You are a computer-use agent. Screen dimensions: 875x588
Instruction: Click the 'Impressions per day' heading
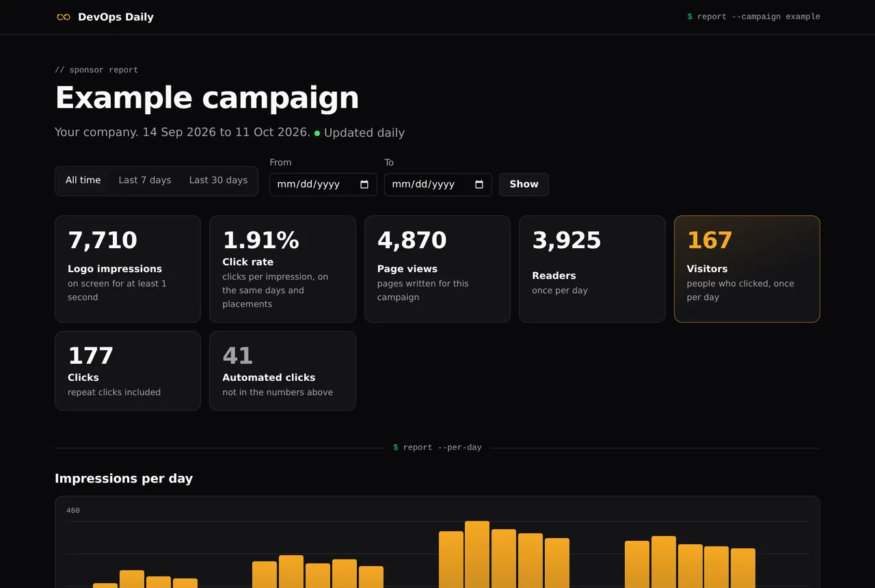(124, 479)
